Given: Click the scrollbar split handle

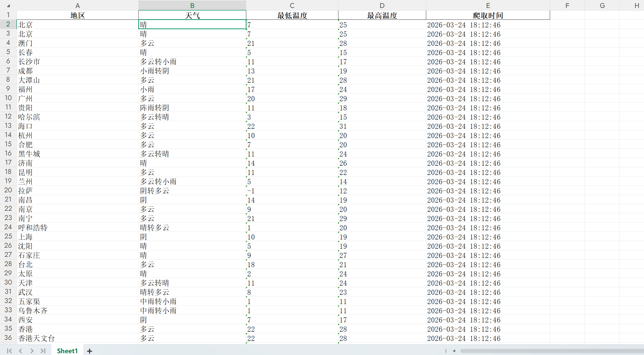Looking at the screenshot, I should (x=446, y=351).
